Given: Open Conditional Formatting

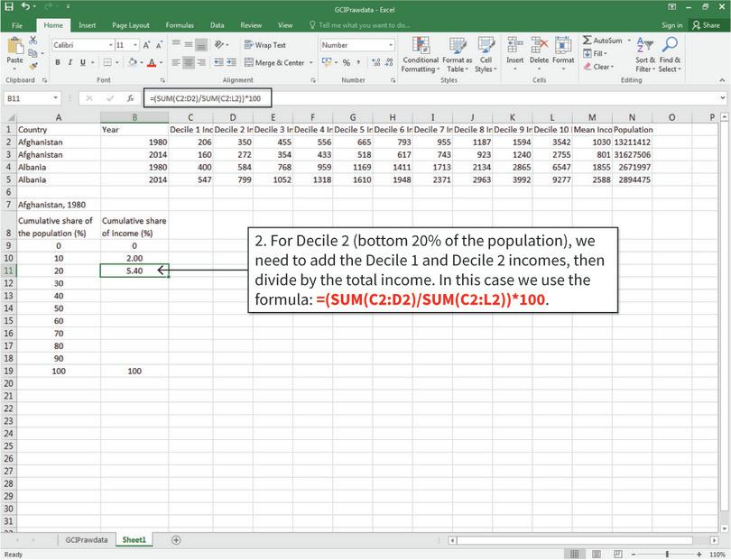Looking at the screenshot, I should point(421,56).
